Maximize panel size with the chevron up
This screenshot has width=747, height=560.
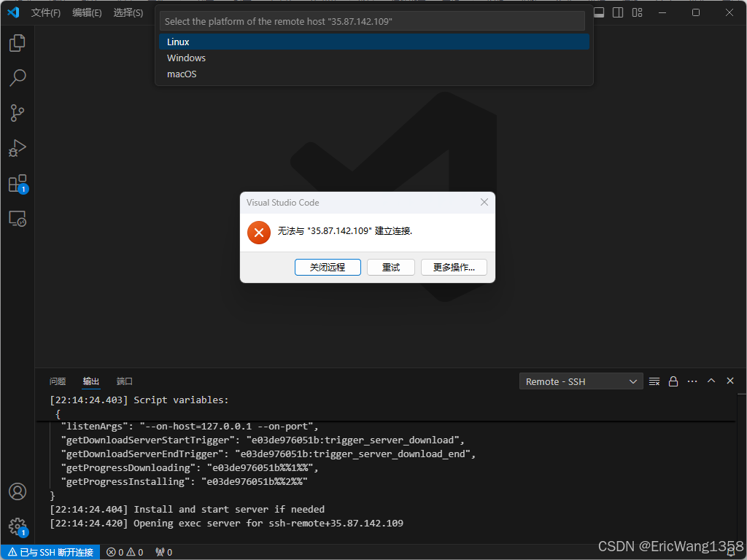pos(711,381)
